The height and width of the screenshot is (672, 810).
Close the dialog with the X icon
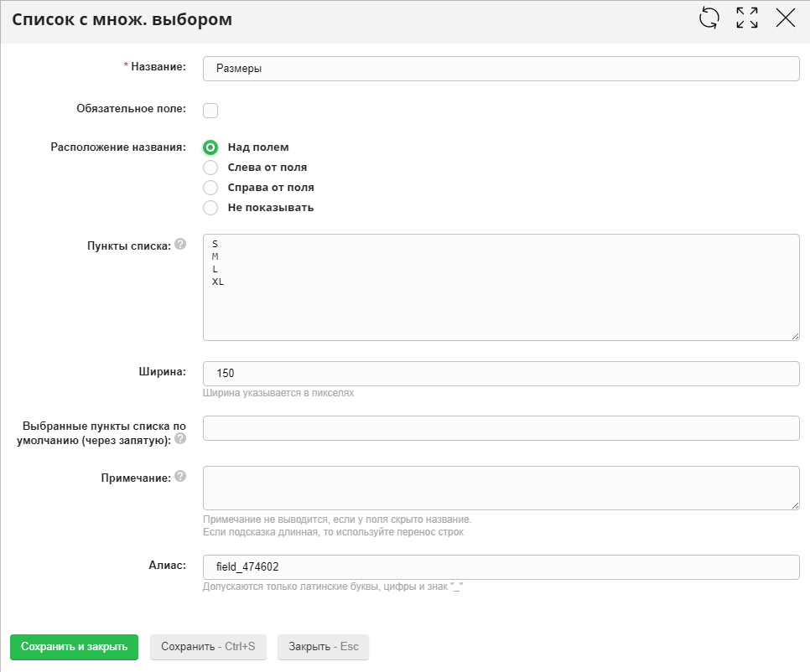786,18
